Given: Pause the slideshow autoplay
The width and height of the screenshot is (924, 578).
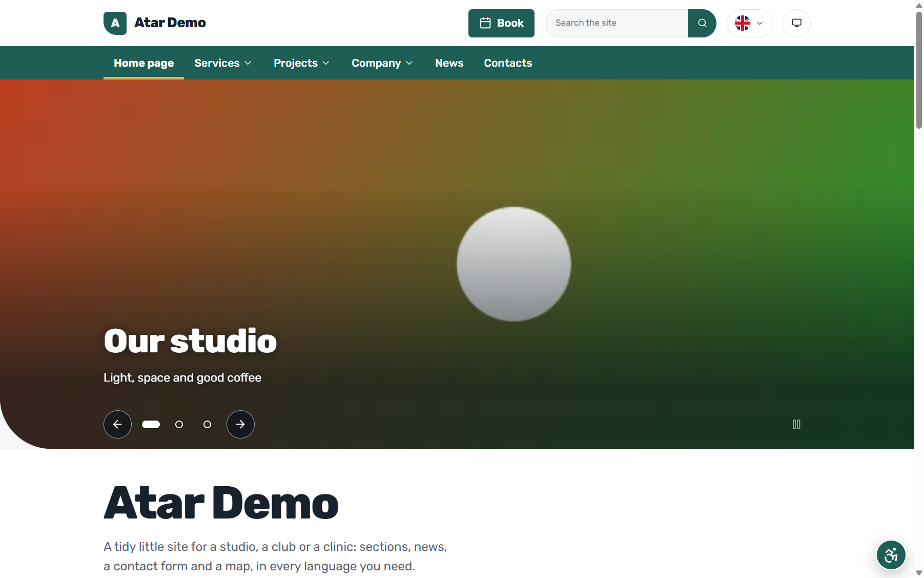Looking at the screenshot, I should click(x=796, y=424).
